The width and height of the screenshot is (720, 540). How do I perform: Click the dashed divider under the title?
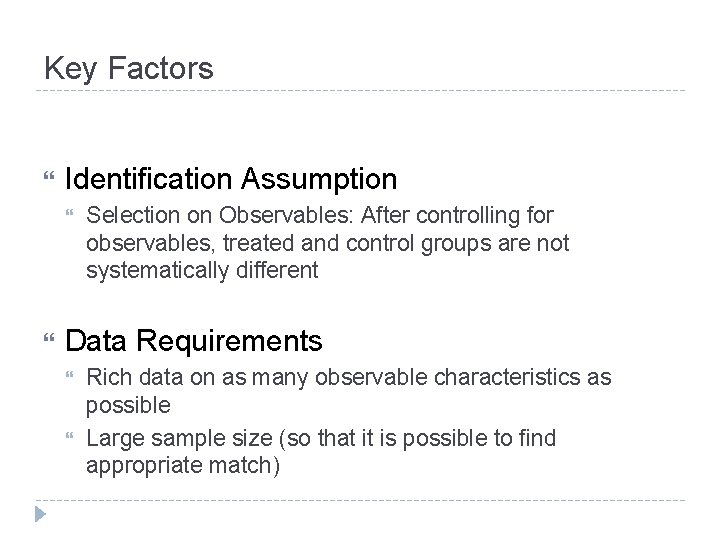(360, 90)
